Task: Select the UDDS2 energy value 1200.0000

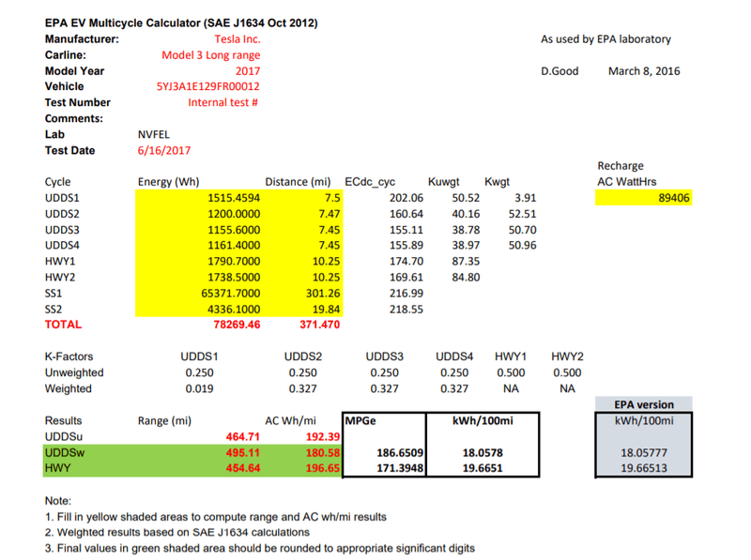Action: pos(234,214)
